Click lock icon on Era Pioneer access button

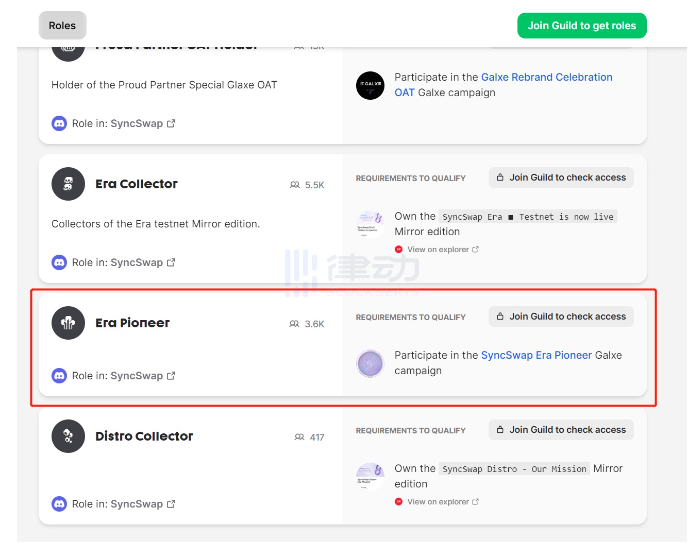pyautogui.click(x=500, y=316)
